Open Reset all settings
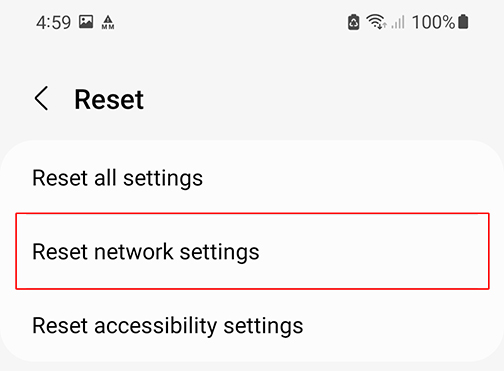Screen dimensions: 504x371 coord(252,178)
